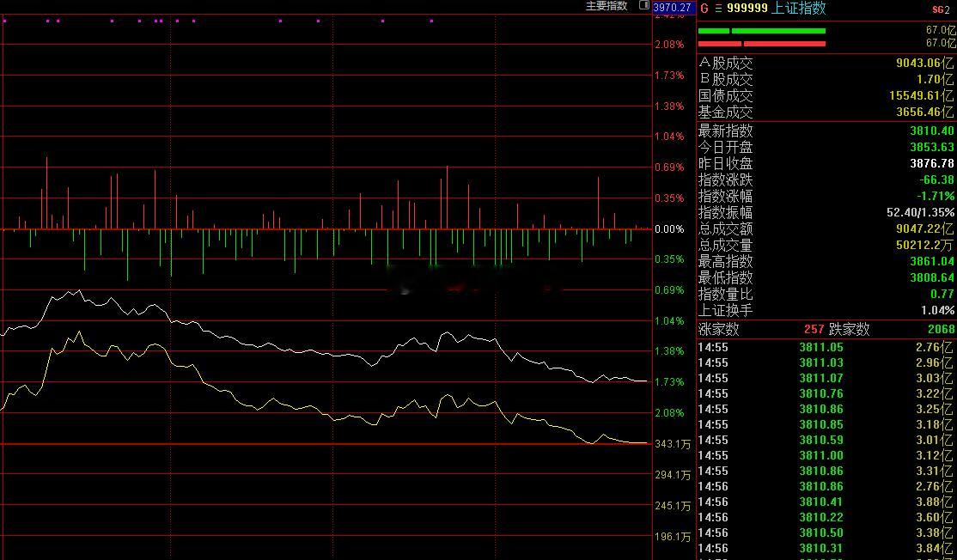Click the 上证指数 index name
The image size is (957, 560).
coord(798,8)
